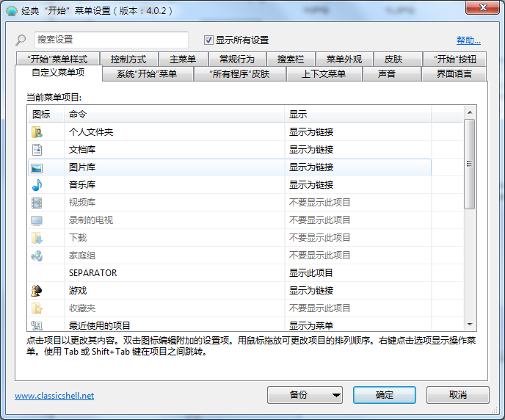
Task: Change 显示 setting of SEPARATOR row
Action: pyautogui.click(x=357, y=273)
